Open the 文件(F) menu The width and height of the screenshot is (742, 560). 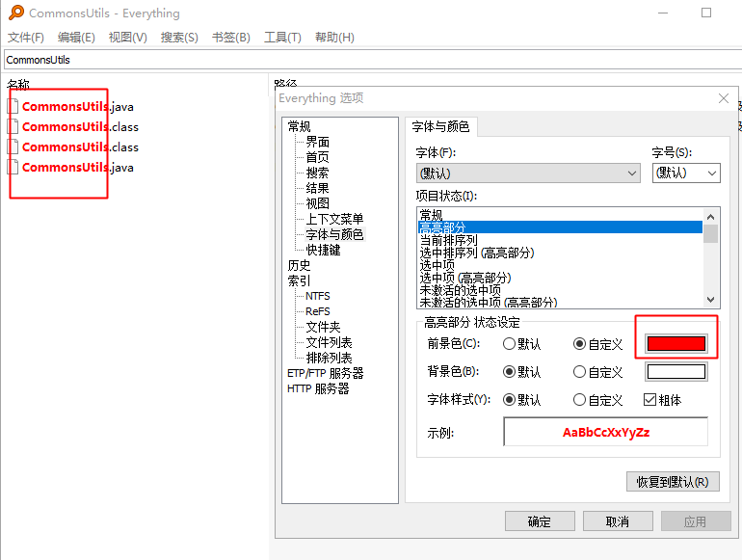point(26,38)
